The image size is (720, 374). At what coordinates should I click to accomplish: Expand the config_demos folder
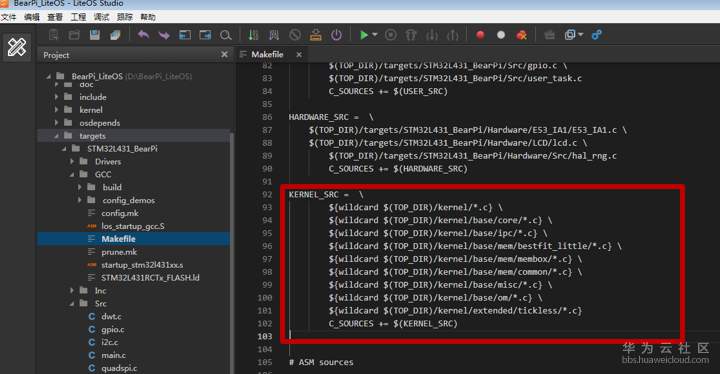[80, 200]
